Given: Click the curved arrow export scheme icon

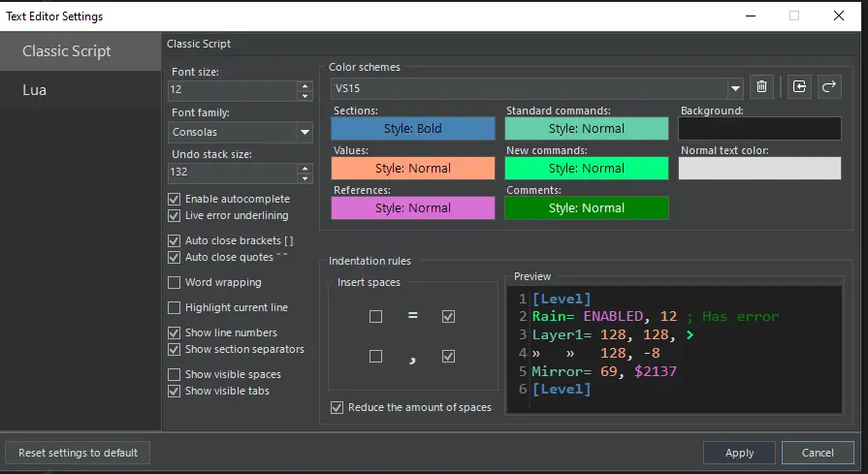Looking at the screenshot, I should [x=829, y=88].
